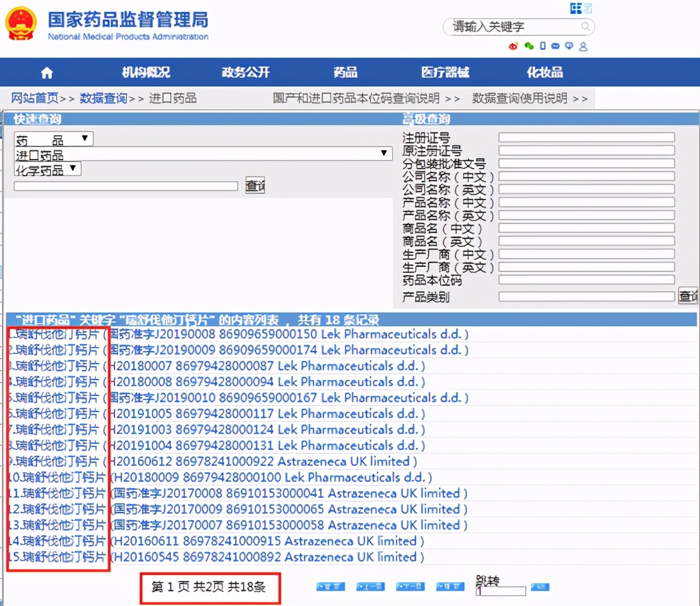Click the red eye-protection icon above the search box
Screen dimensions: 700x606
coord(513,46)
